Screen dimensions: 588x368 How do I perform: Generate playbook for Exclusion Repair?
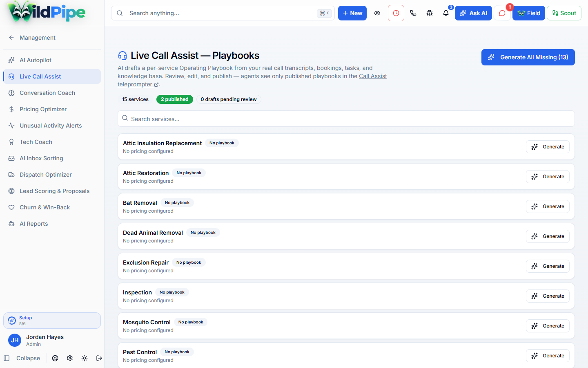(x=548, y=266)
